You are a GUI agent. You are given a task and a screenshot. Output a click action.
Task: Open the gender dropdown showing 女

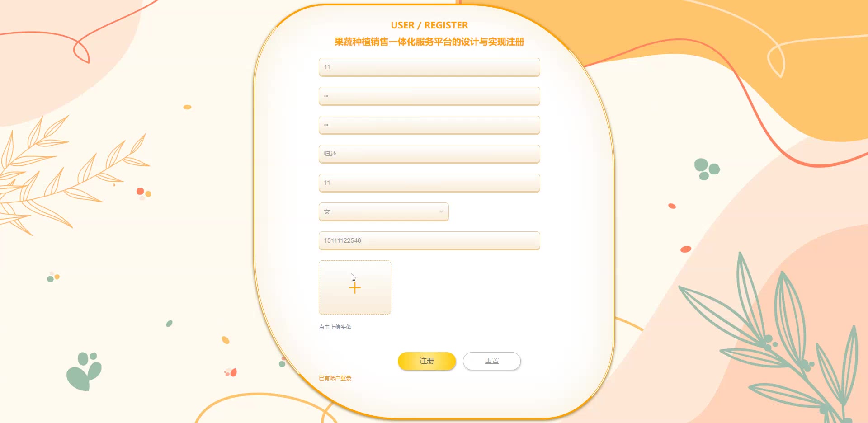[383, 211]
